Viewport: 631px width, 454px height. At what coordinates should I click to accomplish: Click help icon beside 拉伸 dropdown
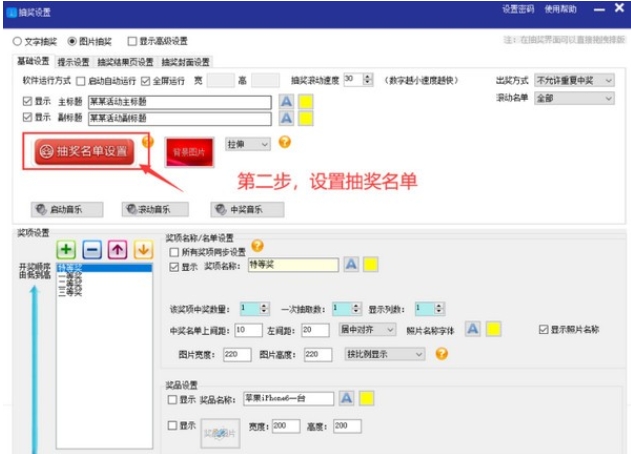click(x=285, y=143)
